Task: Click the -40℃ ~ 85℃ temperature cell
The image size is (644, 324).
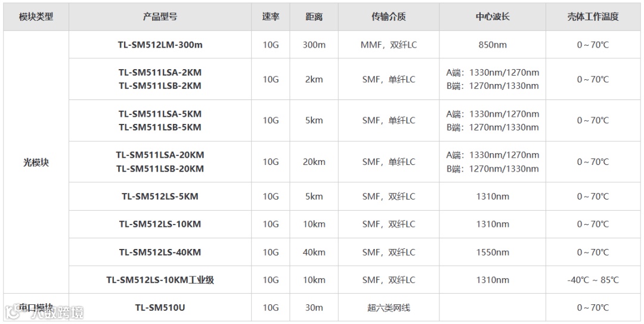Action: (593, 280)
